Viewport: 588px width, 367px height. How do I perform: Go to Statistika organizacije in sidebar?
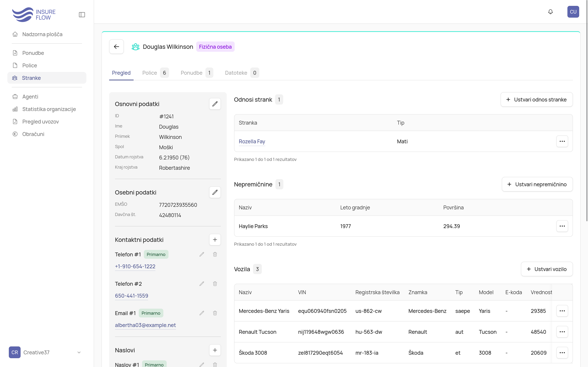[x=49, y=109]
